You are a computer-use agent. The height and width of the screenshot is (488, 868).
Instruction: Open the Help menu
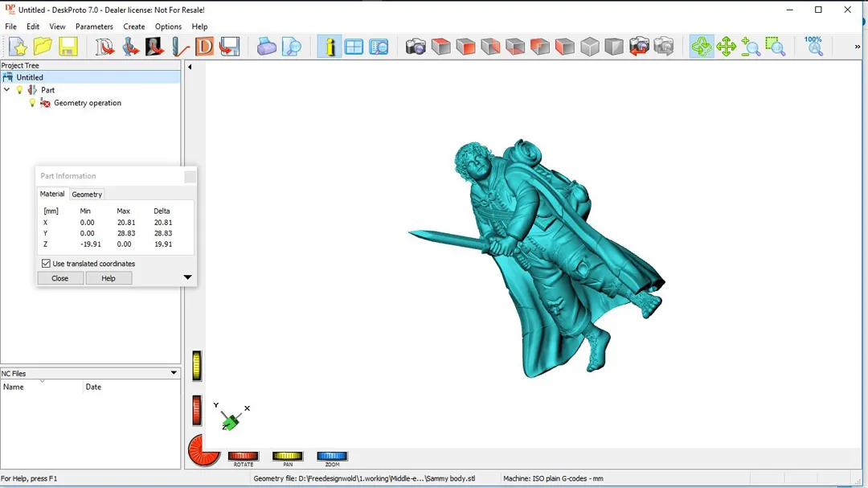[x=199, y=27]
